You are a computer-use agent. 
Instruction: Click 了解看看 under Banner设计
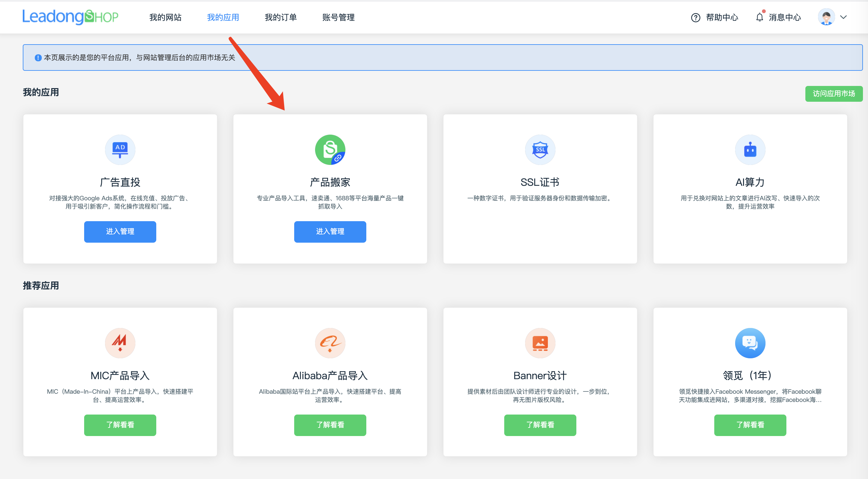tap(540, 425)
